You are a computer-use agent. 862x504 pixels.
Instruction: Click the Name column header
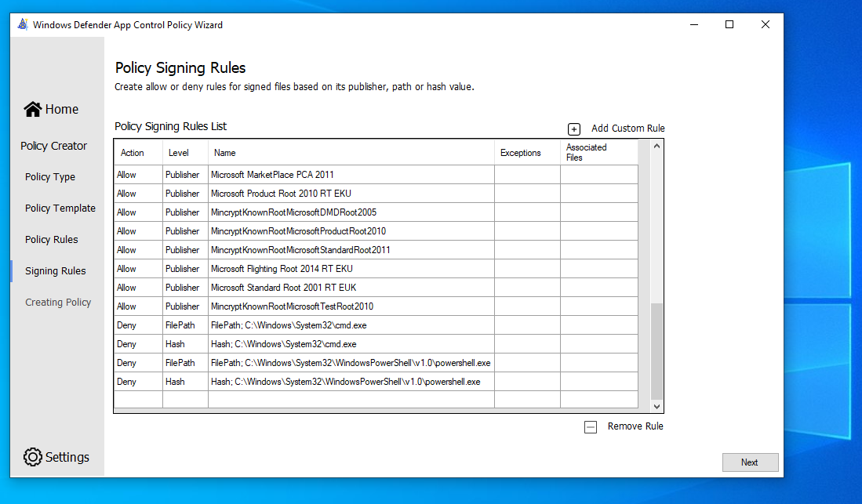pyautogui.click(x=351, y=153)
